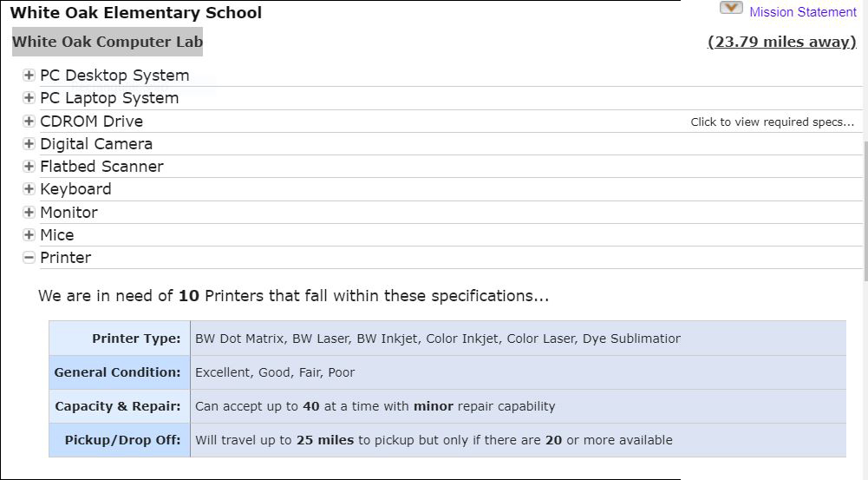Expand the PC Desktop System plus icon
This screenshot has height=480, width=868.
(29, 75)
